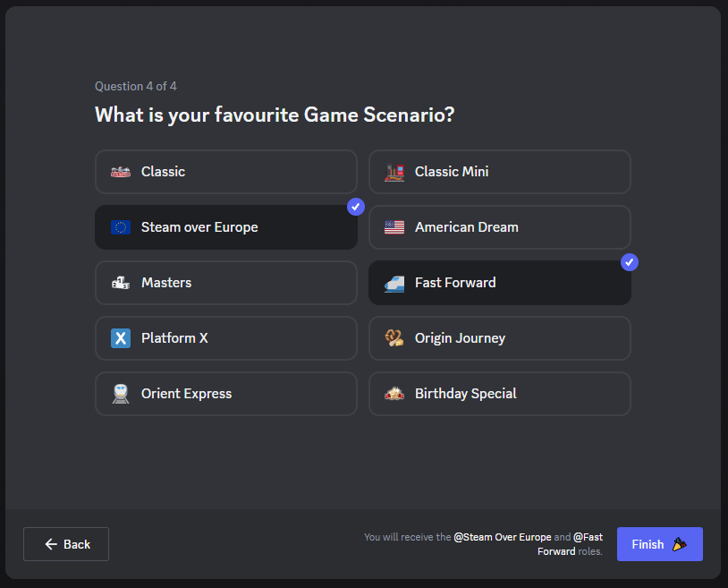Image resolution: width=728 pixels, height=588 pixels.
Task: Uncheck the Steam over Europe checkmark
Action: tap(356, 207)
